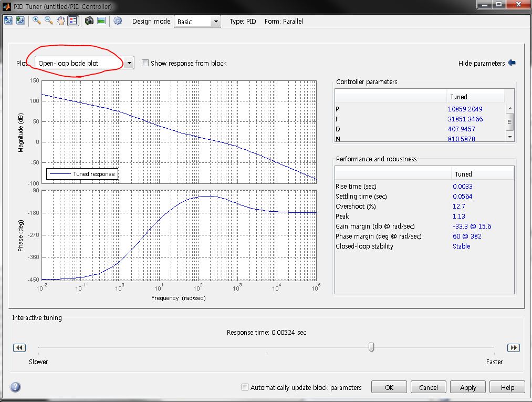Select the Pan hand tool

(x=61, y=20)
